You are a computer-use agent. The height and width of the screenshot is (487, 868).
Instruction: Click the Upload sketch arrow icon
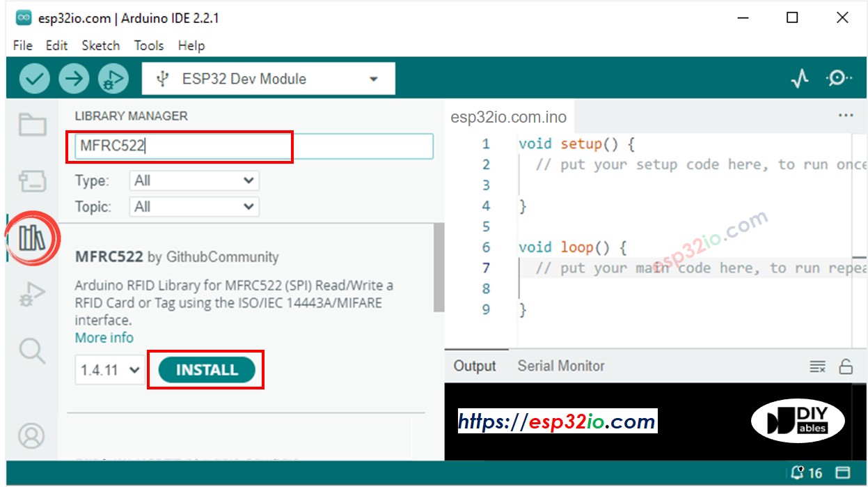tap(73, 78)
